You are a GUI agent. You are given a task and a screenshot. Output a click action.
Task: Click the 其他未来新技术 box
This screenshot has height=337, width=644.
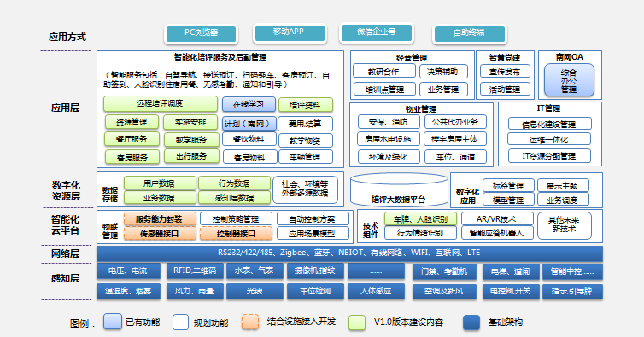pyautogui.click(x=564, y=225)
